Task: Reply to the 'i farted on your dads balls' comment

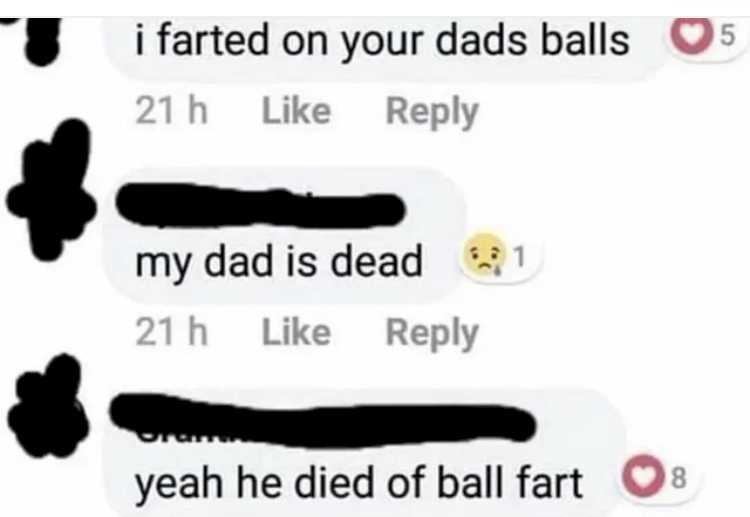Action: tap(432, 113)
